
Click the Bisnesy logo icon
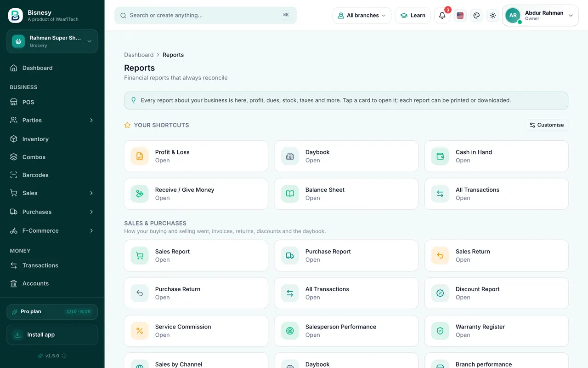pyautogui.click(x=16, y=16)
